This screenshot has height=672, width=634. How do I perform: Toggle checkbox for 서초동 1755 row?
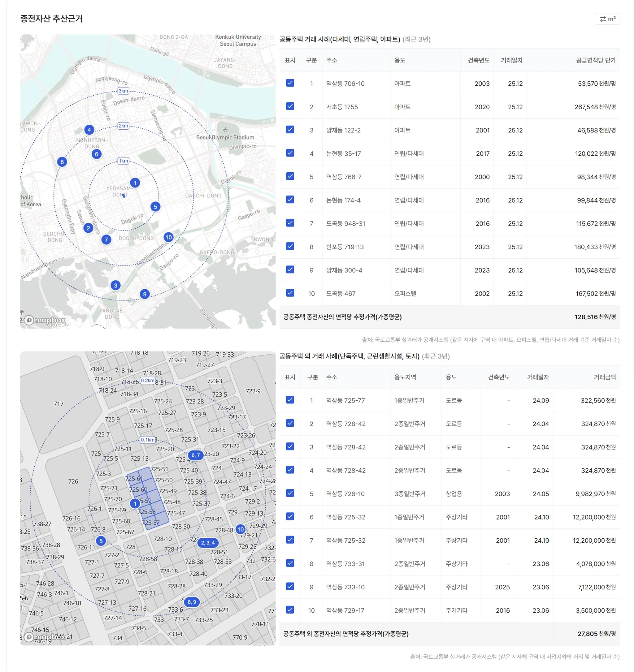[290, 106]
